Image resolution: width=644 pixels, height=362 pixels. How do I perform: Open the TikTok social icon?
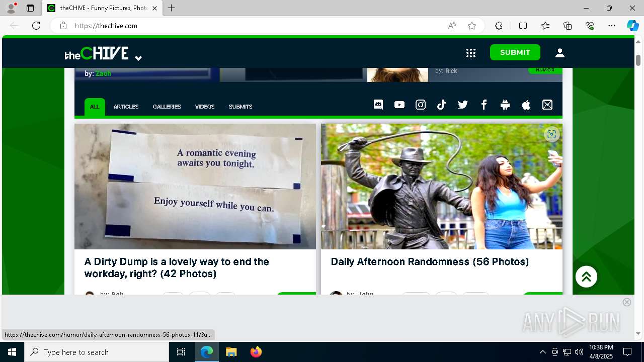(x=442, y=105)
